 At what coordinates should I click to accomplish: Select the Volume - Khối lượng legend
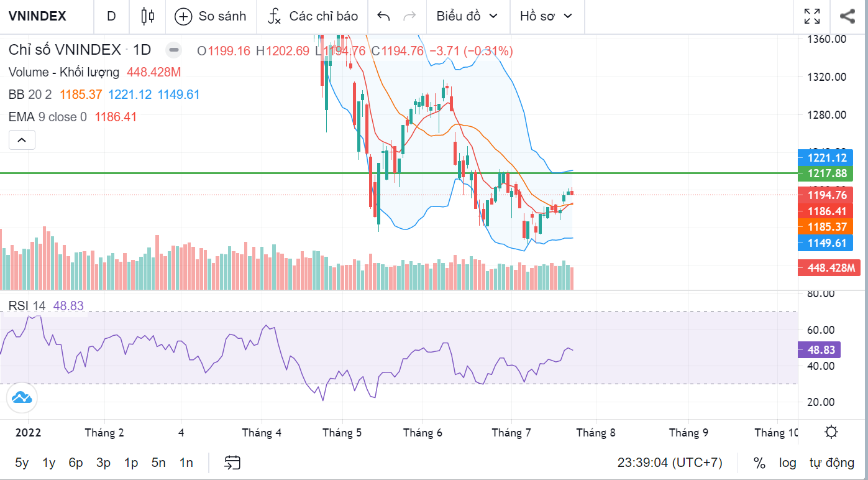(x=64, y=72)
